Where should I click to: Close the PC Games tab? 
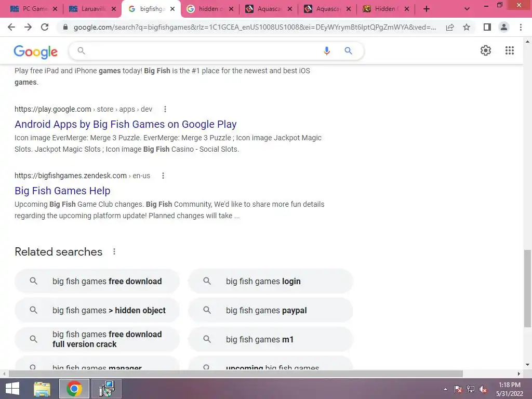(55, 9)
